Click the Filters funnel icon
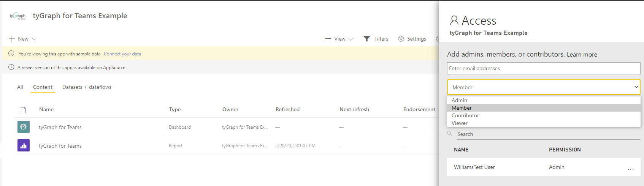 [x=366, y=39]
